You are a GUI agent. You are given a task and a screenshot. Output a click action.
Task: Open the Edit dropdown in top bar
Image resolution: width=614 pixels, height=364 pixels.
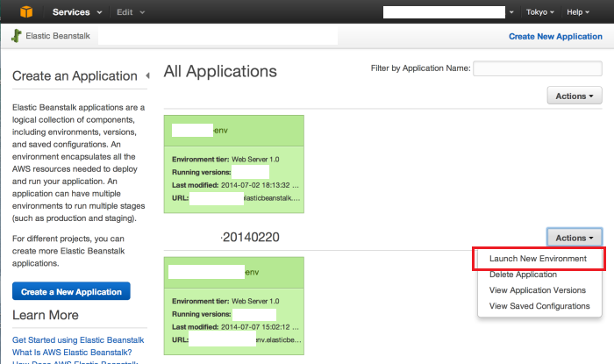(x=131, y=12)
